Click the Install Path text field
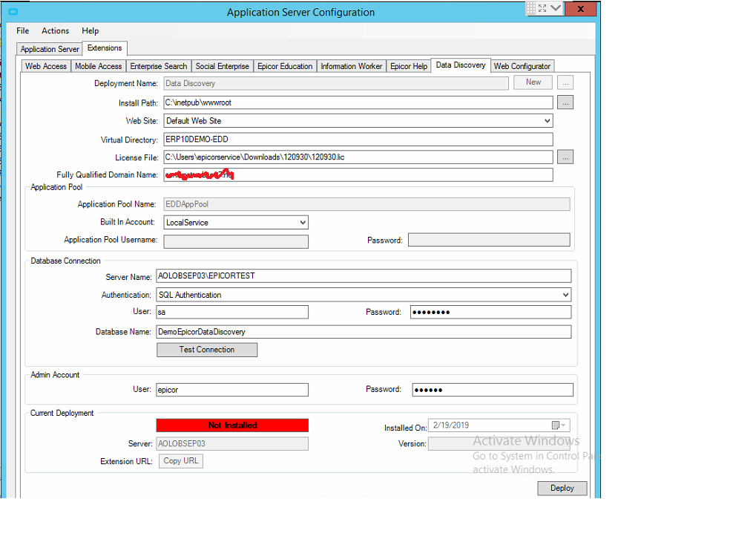 coord(358,102)
